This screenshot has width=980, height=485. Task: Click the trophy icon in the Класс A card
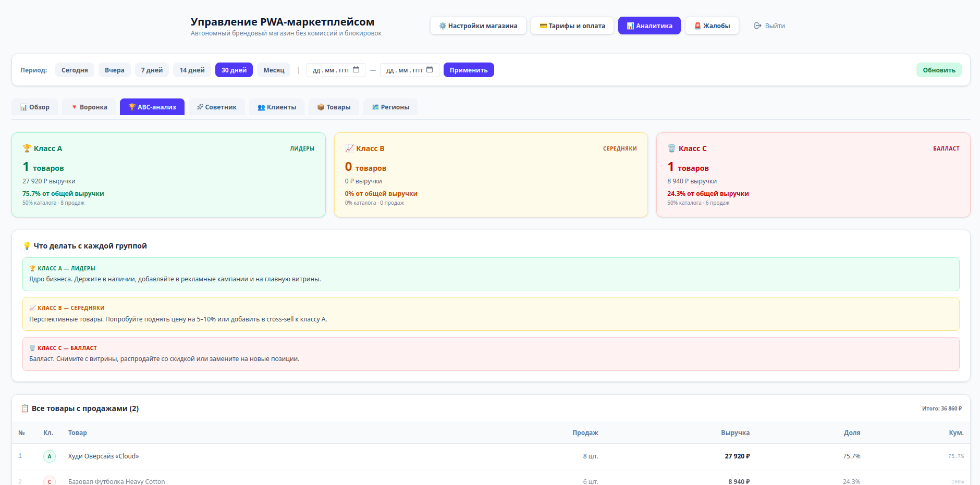click(x=27, y=148)
